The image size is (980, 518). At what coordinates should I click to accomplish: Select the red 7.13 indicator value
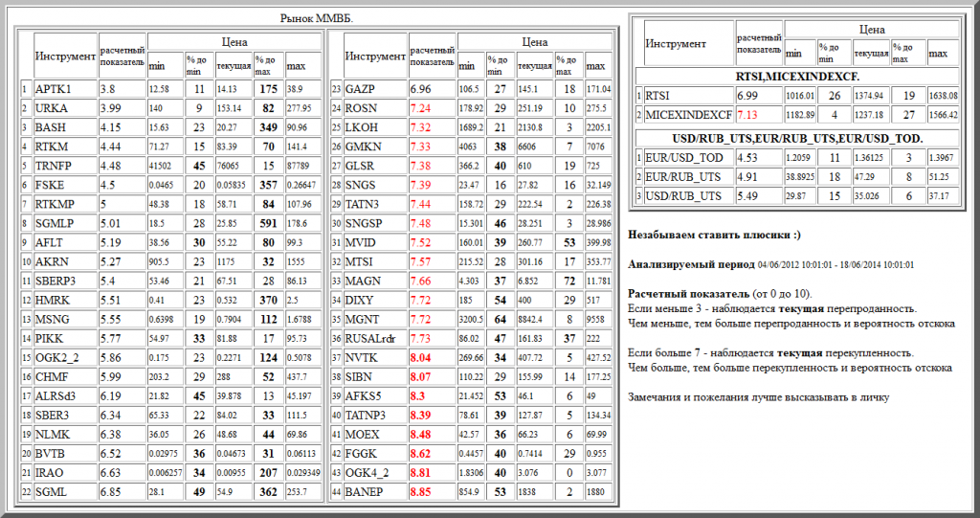(x=747, y=115)
